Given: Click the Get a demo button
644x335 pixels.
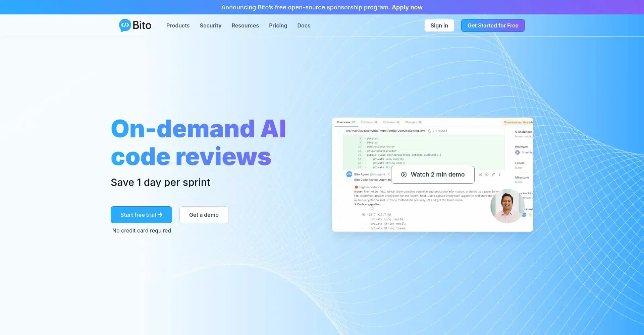Looking at the screenshot, I should click(x=204, y=215).
